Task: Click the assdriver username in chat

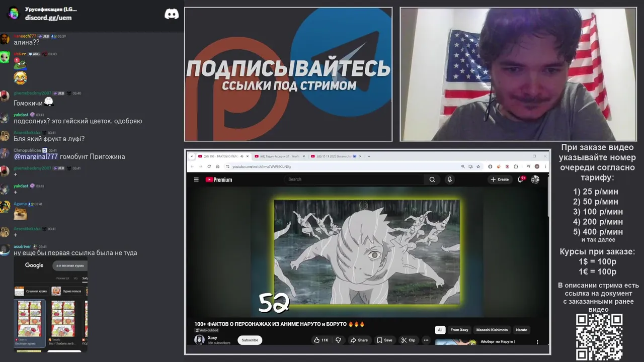Action: click(x=22, y=247)
